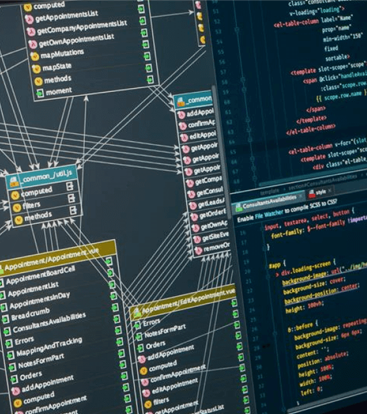Viewport: 367px width, 414px height.
Task: Open the File Watcher link in the banner
Action: (x=269, y=214)
